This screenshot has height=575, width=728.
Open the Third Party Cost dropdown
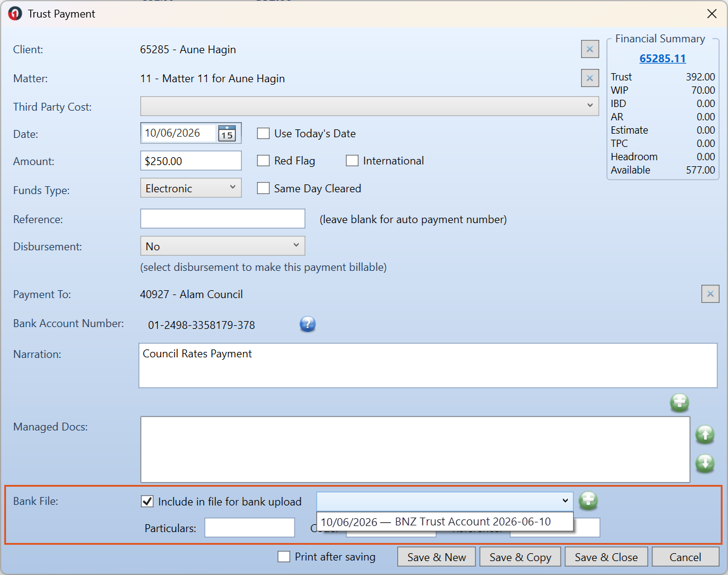369,106
